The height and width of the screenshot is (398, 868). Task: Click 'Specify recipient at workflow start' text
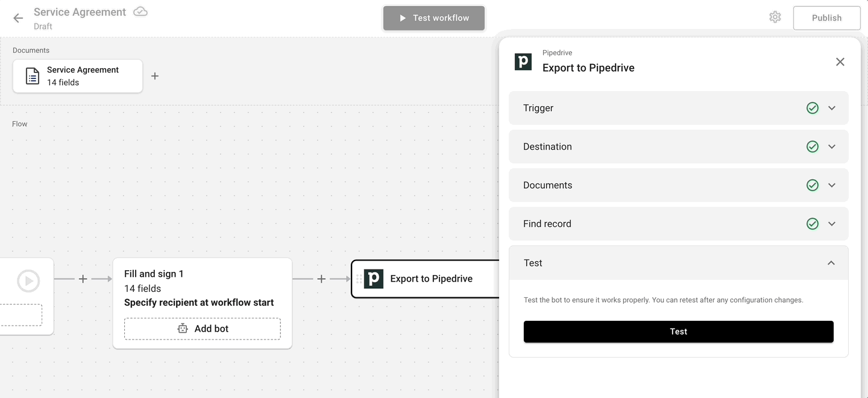click(x=199, y=303)
